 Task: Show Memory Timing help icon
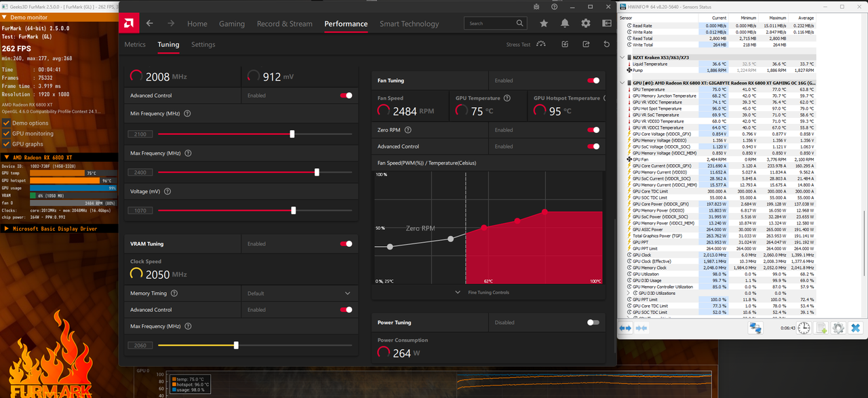pyautogui.click(x=174, y=294)
